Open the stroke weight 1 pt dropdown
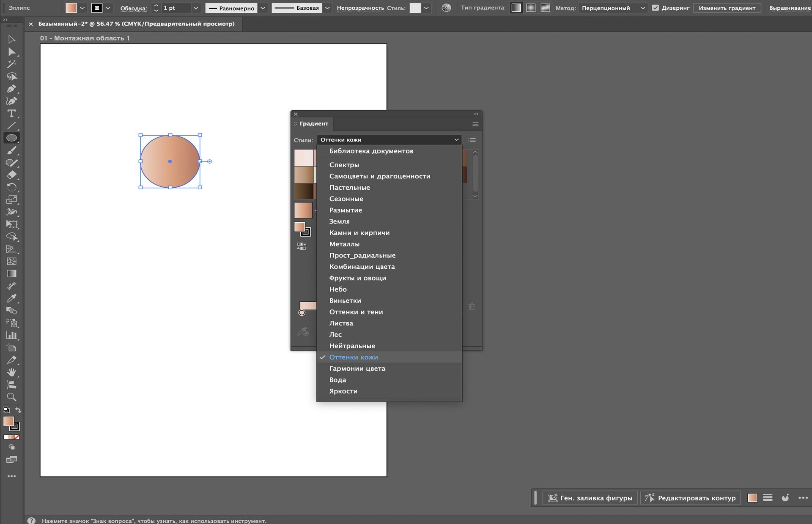812x524 pixels. (x=195, y=8)
